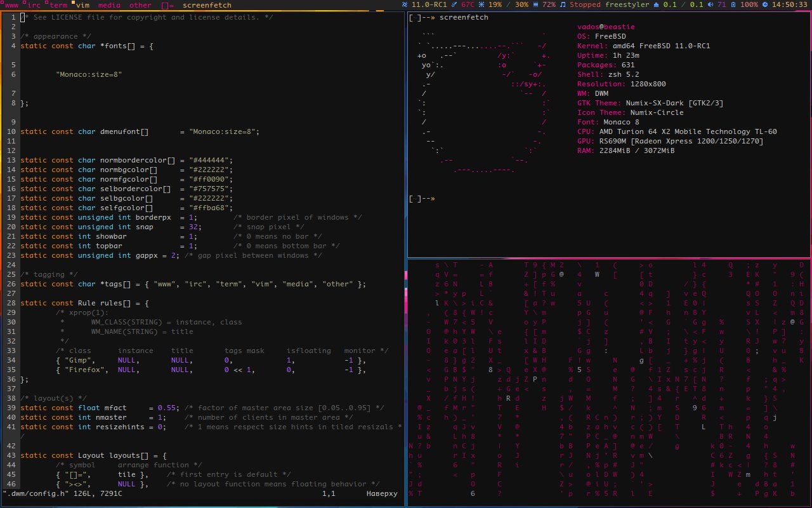Image resolution: width=812 pixels, height=508 pixels.
Task: Click the music note icon
Action: 563,4
